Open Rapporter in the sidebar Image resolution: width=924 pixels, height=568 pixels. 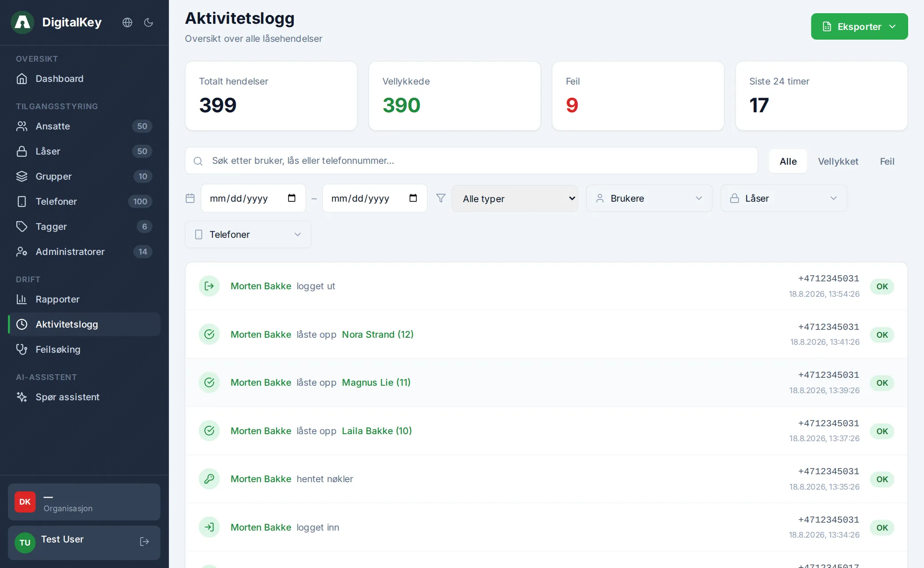84,299
